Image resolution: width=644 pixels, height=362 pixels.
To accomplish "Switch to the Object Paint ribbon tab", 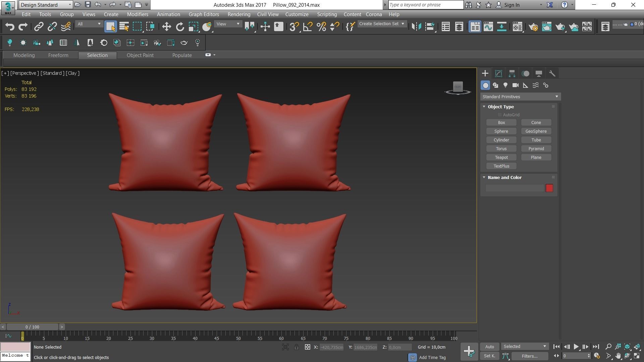I will tap(140, 55).
